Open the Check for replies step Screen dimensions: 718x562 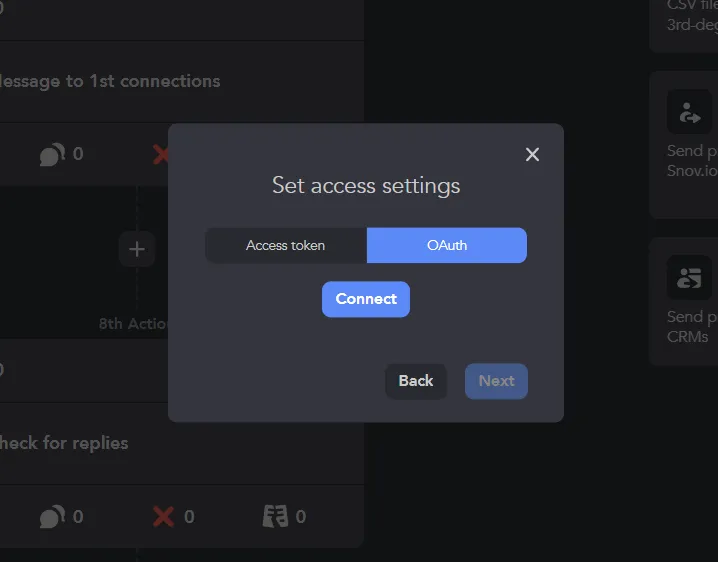64,443
